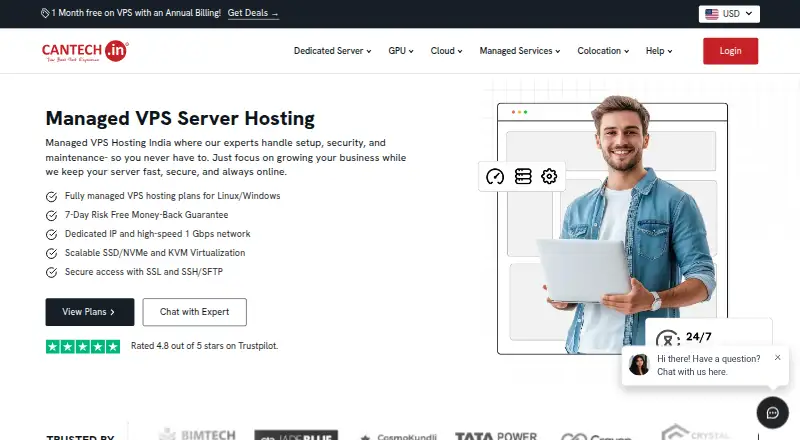
Task: Expand the Help menu
Action: pyautogui.click(x=659, y=51)
